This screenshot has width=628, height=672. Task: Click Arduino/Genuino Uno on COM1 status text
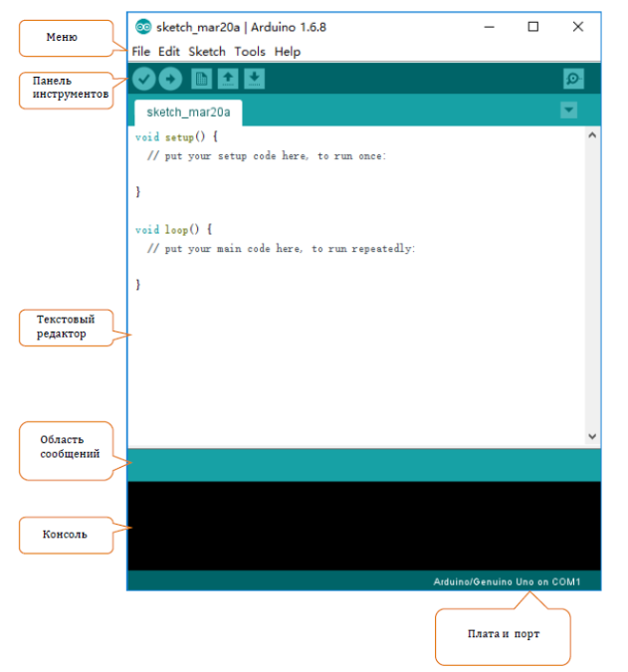[x=507, y=581]
